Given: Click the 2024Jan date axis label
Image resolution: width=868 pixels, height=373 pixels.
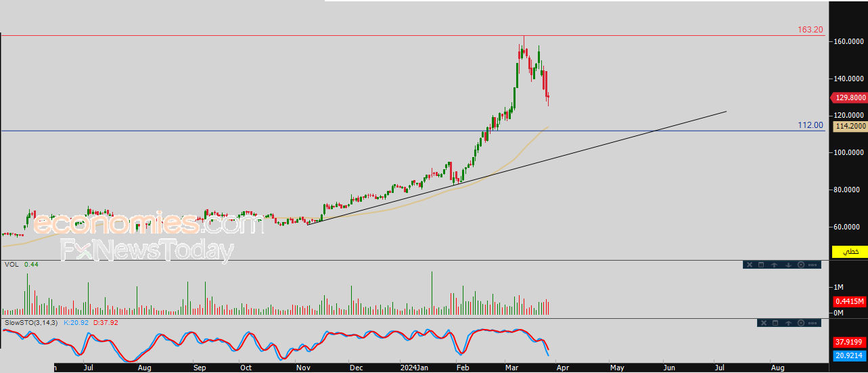Looking at the screenshot, I should [x=413, y=368].
